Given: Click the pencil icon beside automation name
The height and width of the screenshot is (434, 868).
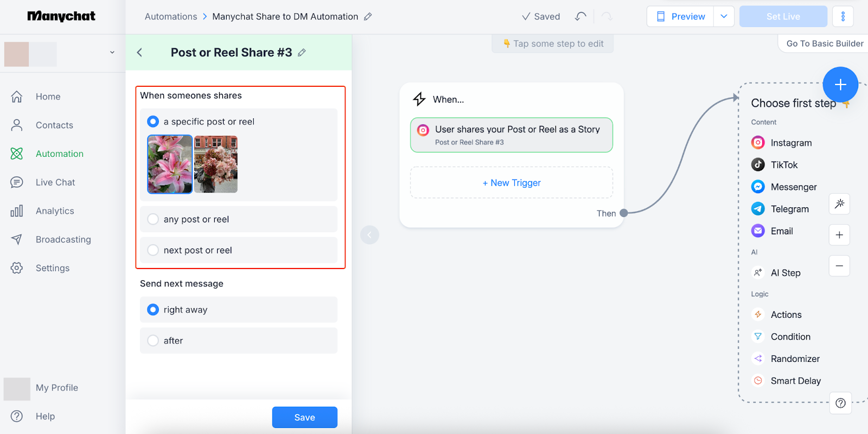Looking at the screenshot, I should [x=368, y=17].
